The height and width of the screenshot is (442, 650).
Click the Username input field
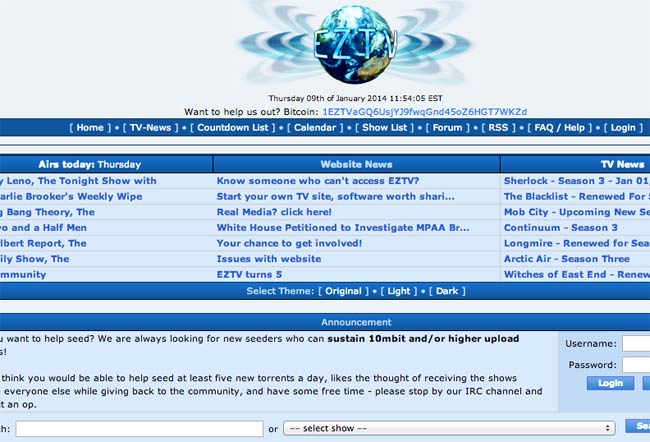[636, 343]
